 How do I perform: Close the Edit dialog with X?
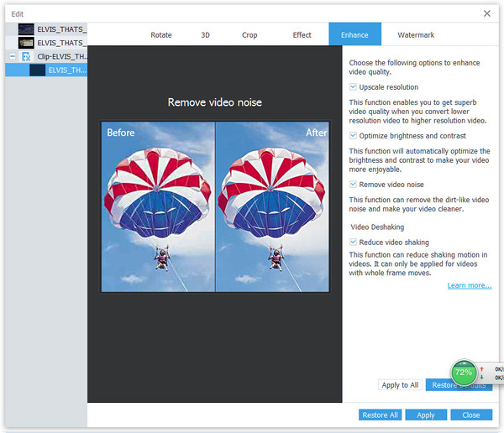click(x=487, y=13)
